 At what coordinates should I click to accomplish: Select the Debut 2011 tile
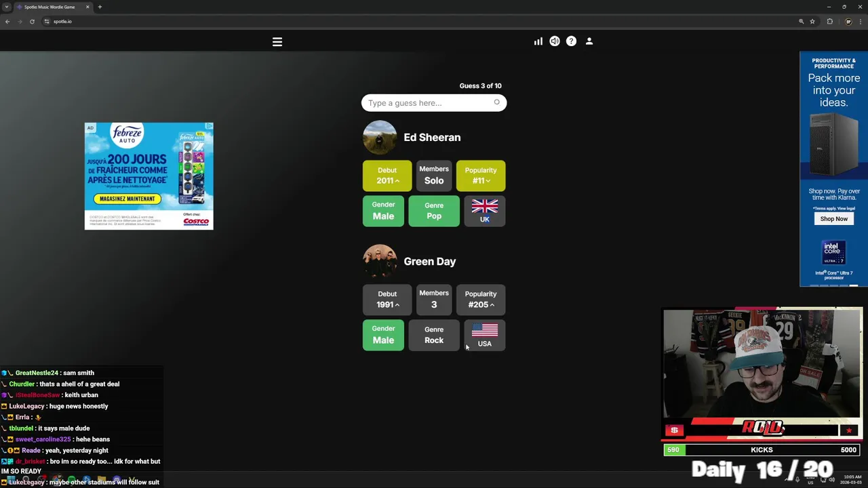pyautogui.click(x=387, y=176)
